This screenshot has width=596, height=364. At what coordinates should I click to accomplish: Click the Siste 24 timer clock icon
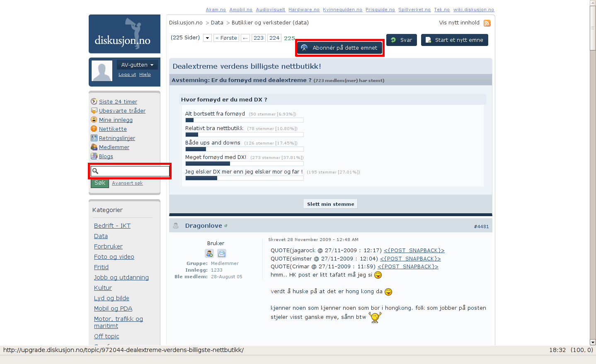click(x=94, y=101)
